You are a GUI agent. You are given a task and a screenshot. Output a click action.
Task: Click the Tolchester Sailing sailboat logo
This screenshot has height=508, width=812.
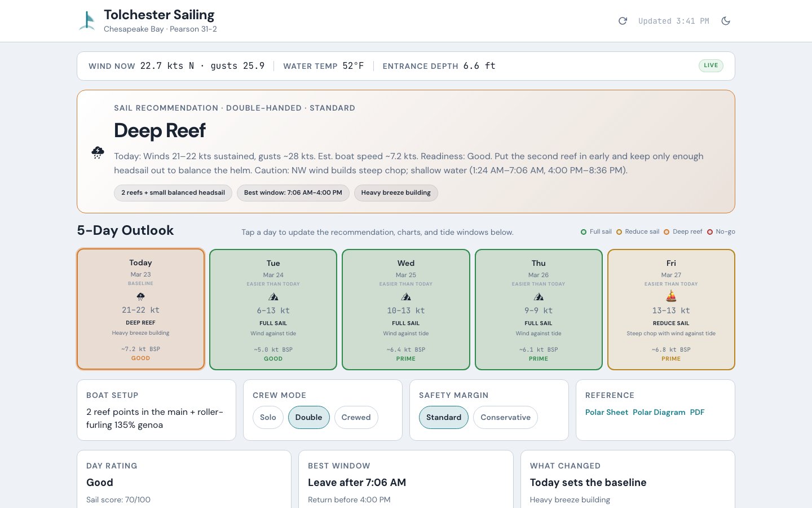pos(87,20)
